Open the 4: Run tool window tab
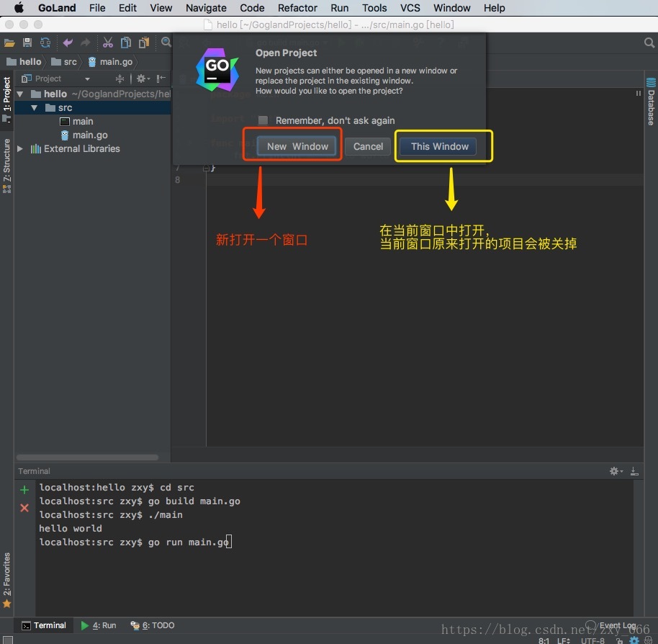 98,625
